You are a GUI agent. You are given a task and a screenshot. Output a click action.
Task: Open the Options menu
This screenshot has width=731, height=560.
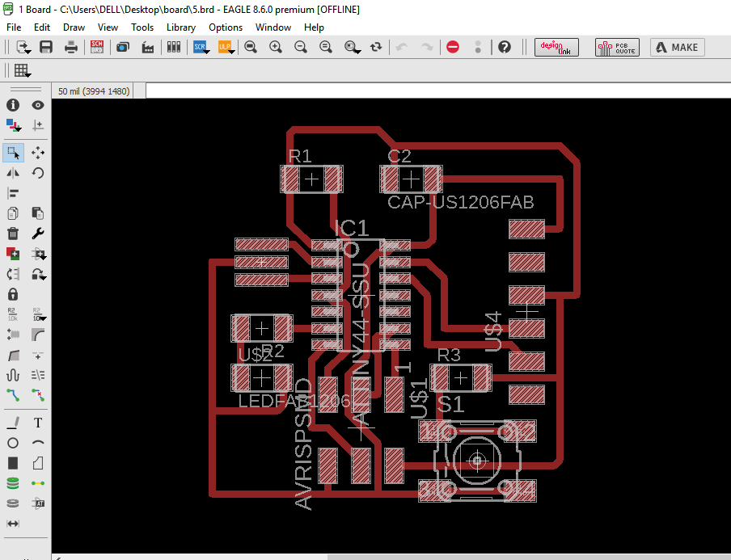coord(226,27)
